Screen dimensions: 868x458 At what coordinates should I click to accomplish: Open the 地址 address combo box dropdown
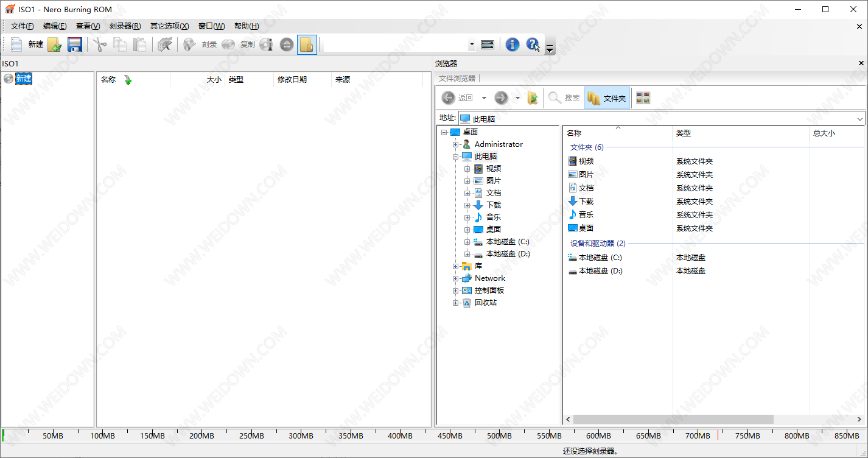(x=859, y=119)
